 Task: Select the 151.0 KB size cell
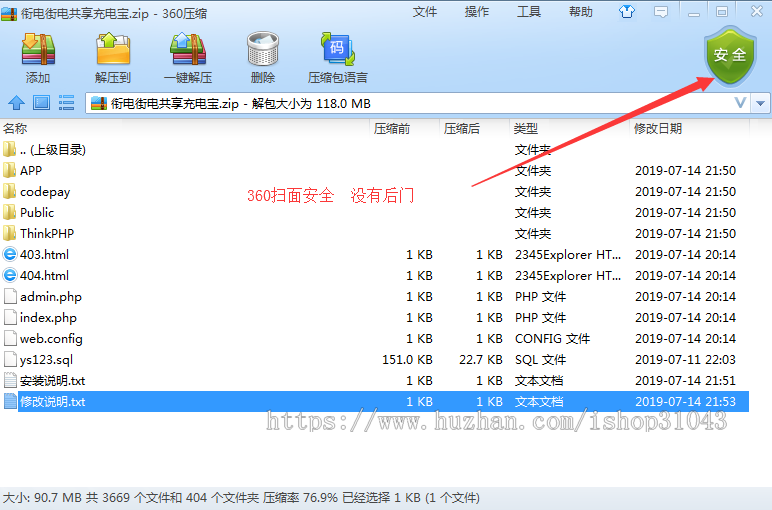[x=407, y=360]
